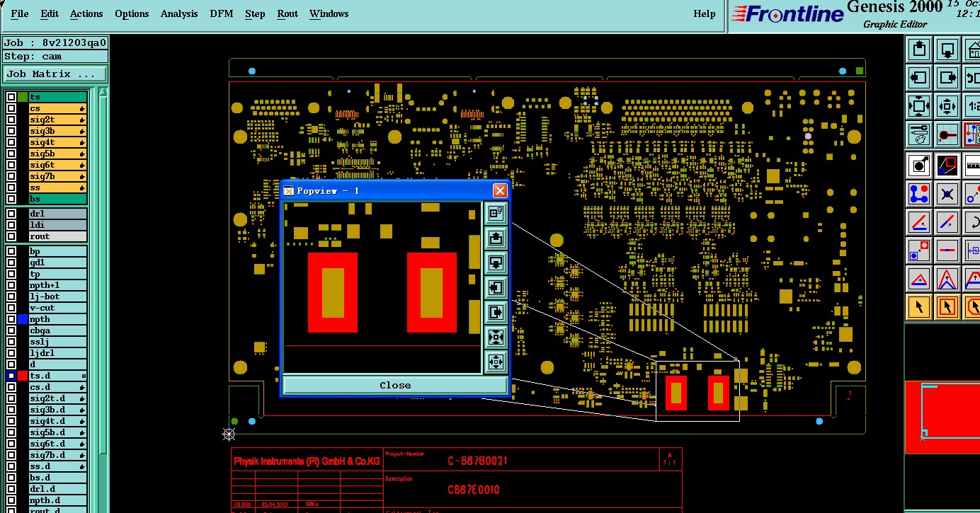Viewport: 980px width, 513px height.
Task: Enable checkbox for layer v-cut
Action: (11, 308)
